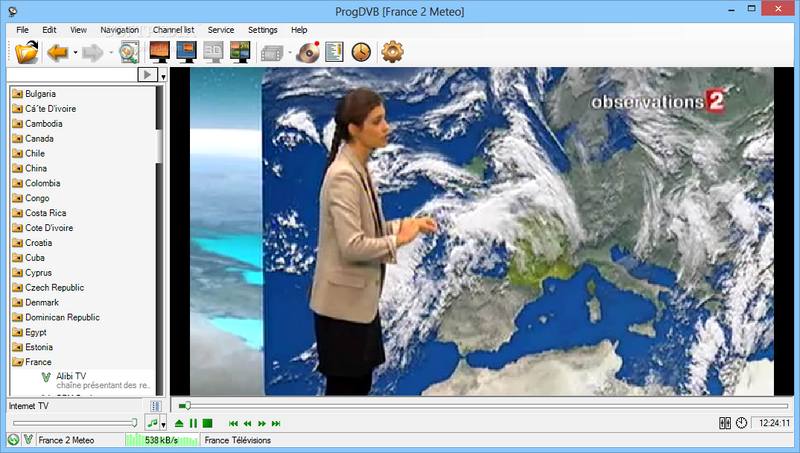Viewport: 800px width, 453px height.
Task: Click the volume slider handle
Action: pos(135,423)
